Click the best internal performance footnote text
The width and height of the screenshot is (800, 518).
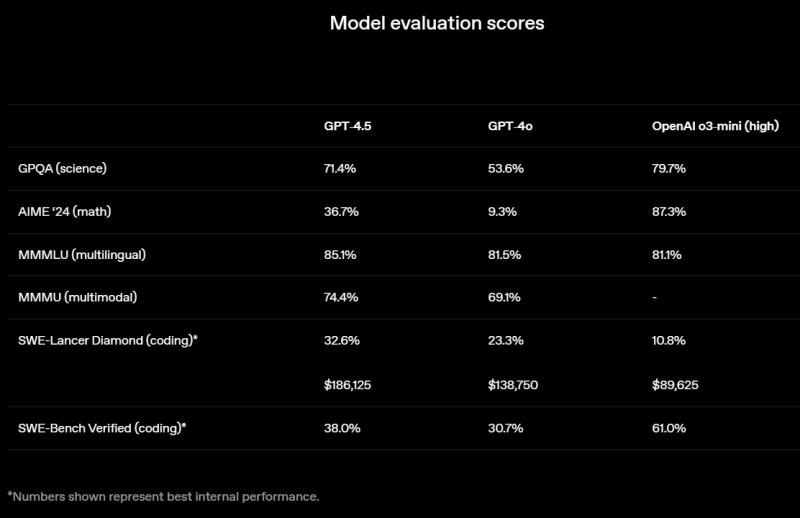point(163,496)
